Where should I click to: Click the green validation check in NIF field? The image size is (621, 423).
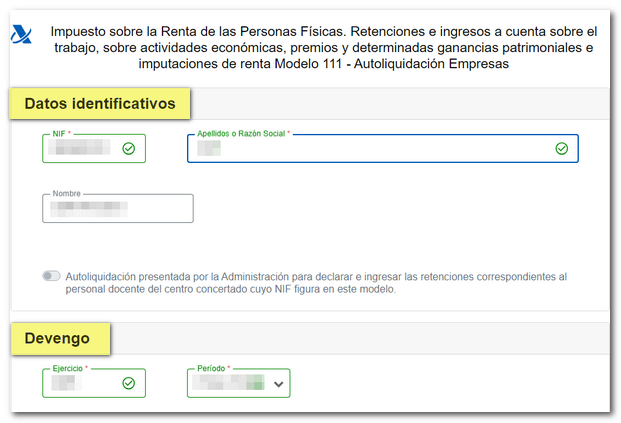click(128, 149)
